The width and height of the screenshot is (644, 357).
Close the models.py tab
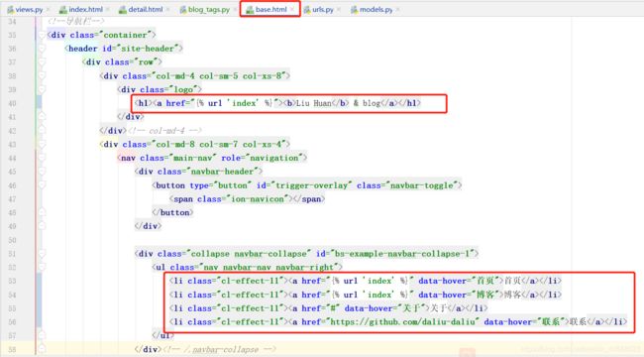click(x=398, y=10)
